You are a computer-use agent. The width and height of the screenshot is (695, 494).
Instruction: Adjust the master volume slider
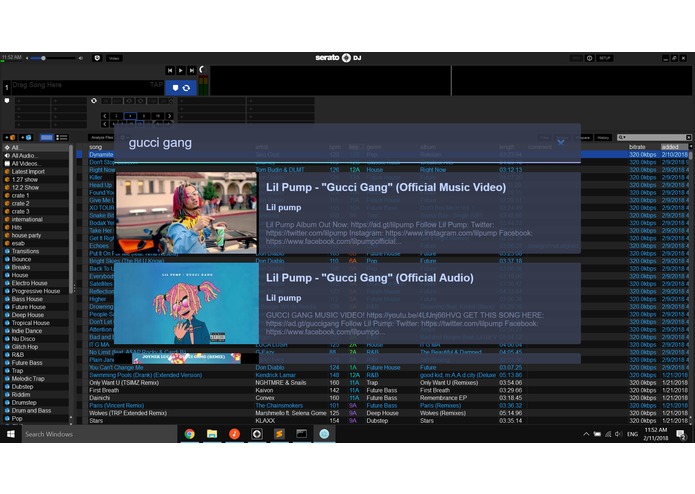[53, 58]
